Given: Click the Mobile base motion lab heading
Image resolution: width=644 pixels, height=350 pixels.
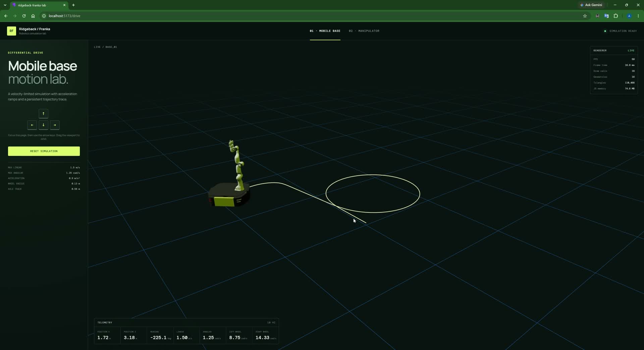Looking at the screenshot, I should point(43,72).
